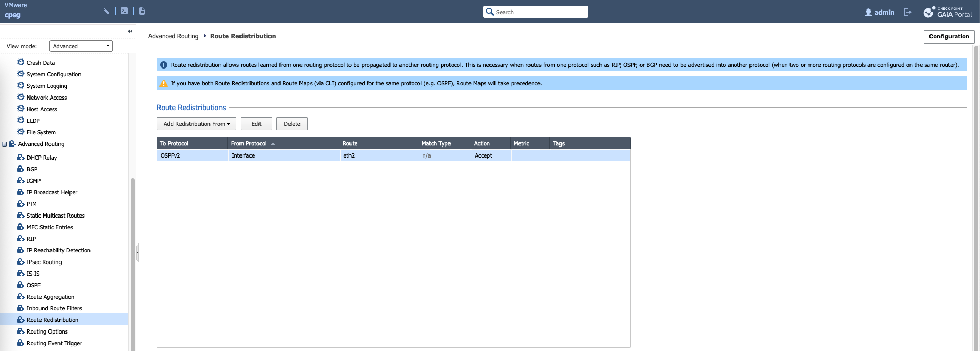Click the Configuration button
This screenshot has width=980, height=351.
(948, 36)
